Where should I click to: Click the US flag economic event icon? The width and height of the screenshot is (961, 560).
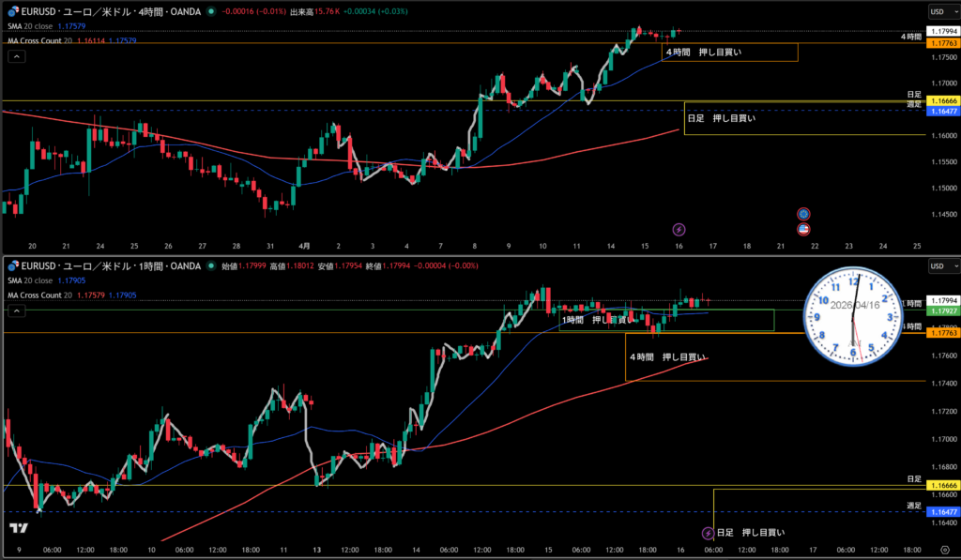(803, 229)
